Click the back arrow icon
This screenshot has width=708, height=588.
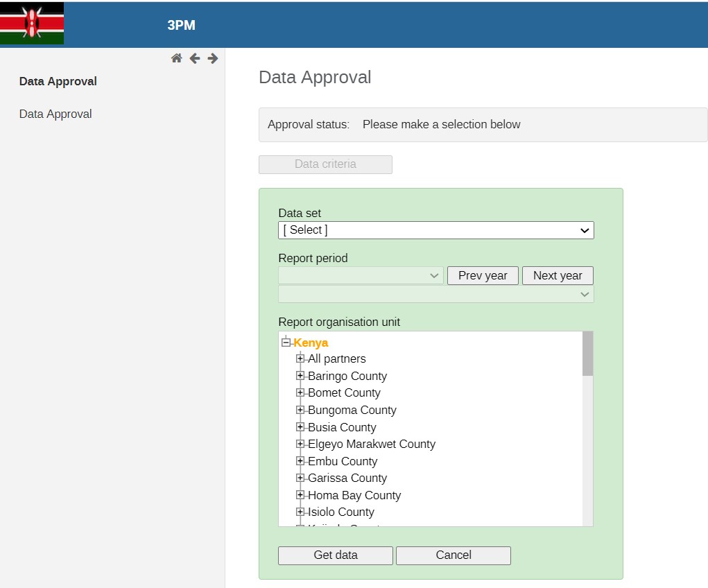(195, 58)
